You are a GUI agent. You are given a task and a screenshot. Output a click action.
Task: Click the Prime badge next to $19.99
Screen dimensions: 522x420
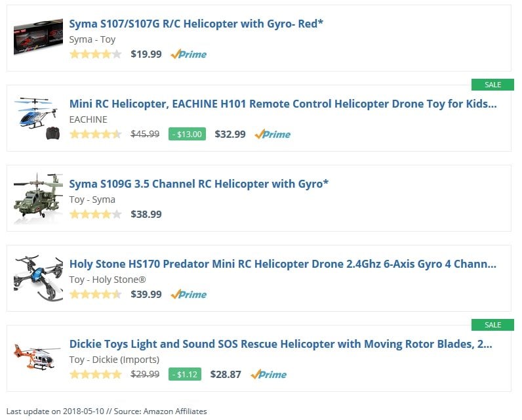coord(189,54)
